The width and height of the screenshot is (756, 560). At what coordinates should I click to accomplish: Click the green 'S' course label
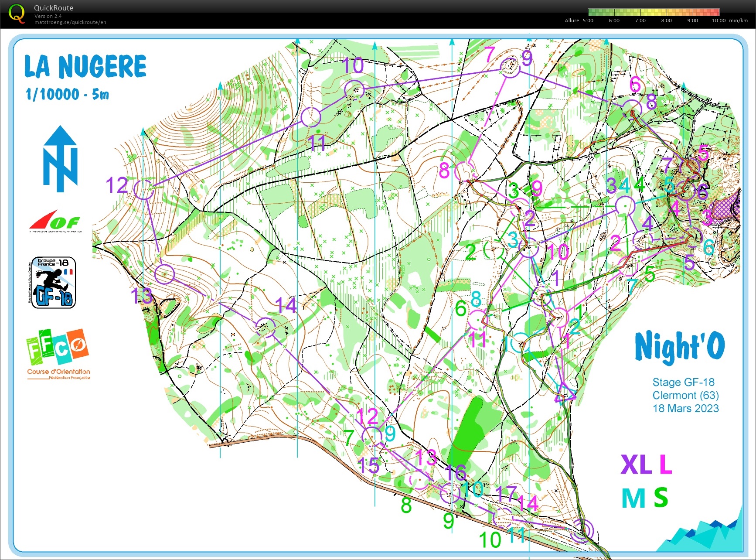(661, 498)
